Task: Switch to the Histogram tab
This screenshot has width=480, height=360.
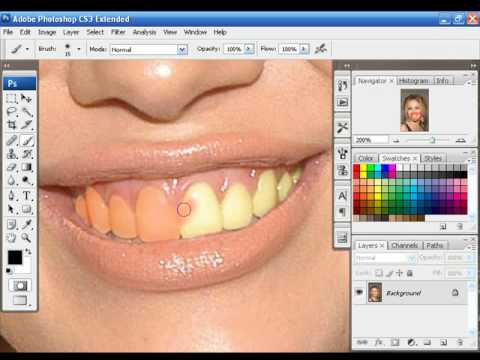Action: click(414, 81)
